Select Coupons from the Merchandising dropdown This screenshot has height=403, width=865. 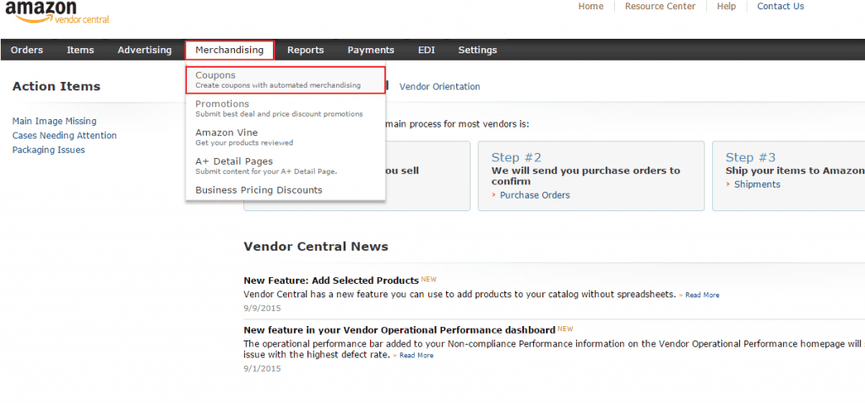point(285,80)
